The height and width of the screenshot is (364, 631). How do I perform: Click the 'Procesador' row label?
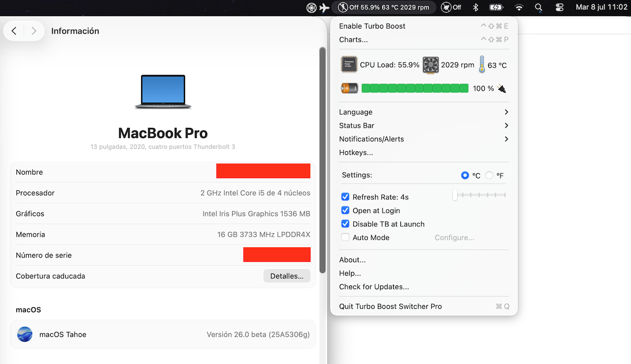point(35,193)
